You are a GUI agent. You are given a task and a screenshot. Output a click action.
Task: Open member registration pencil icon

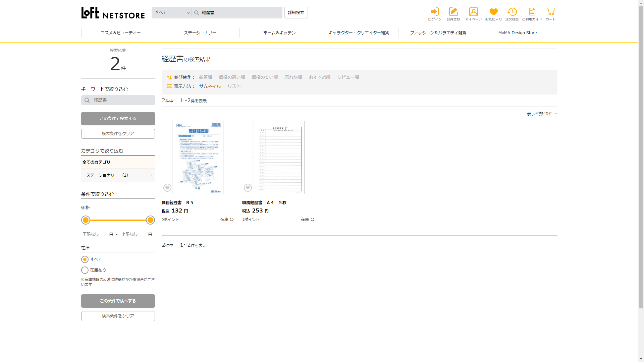(x=453, y=12)
